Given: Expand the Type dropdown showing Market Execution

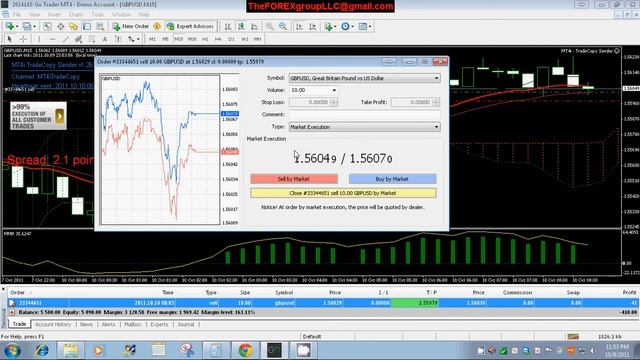Looking at the screenshot, I should 436,127.
